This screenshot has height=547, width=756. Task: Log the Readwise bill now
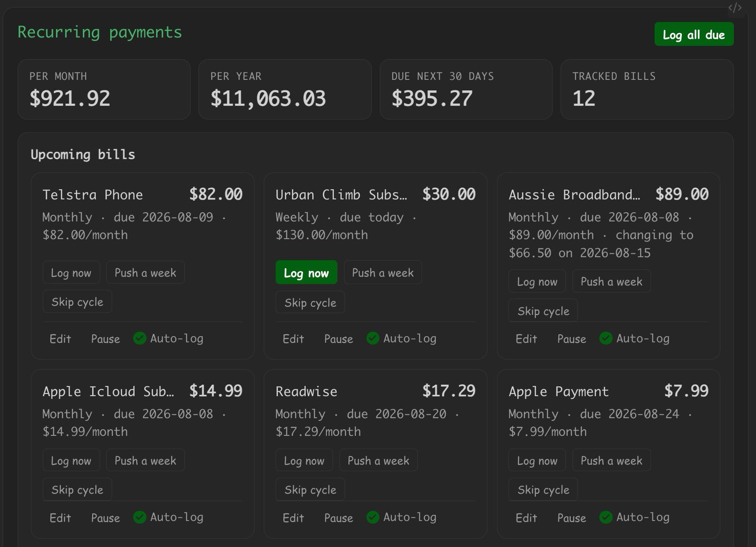(304, 460)
